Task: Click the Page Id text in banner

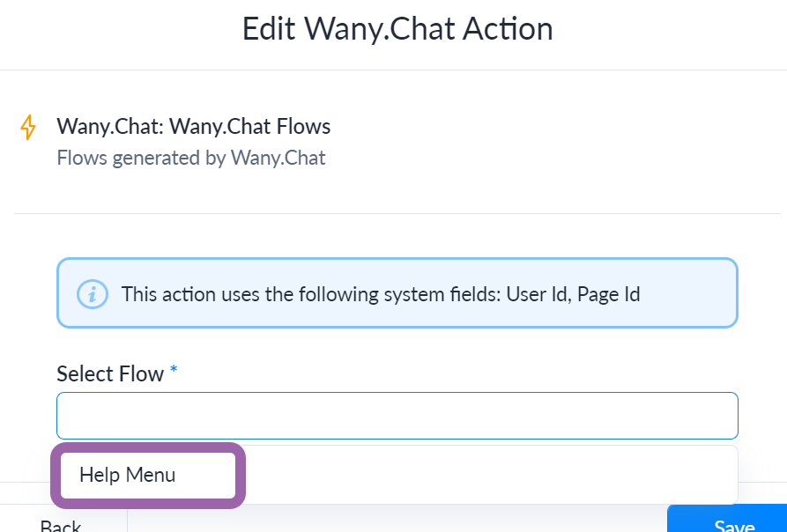Action: coord(608,294)
